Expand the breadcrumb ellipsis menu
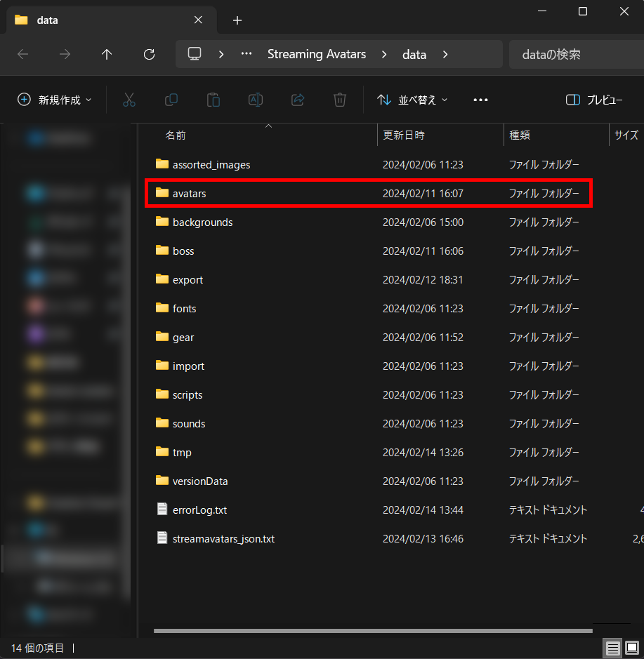The image size is (644, 659). pos(246,54)
